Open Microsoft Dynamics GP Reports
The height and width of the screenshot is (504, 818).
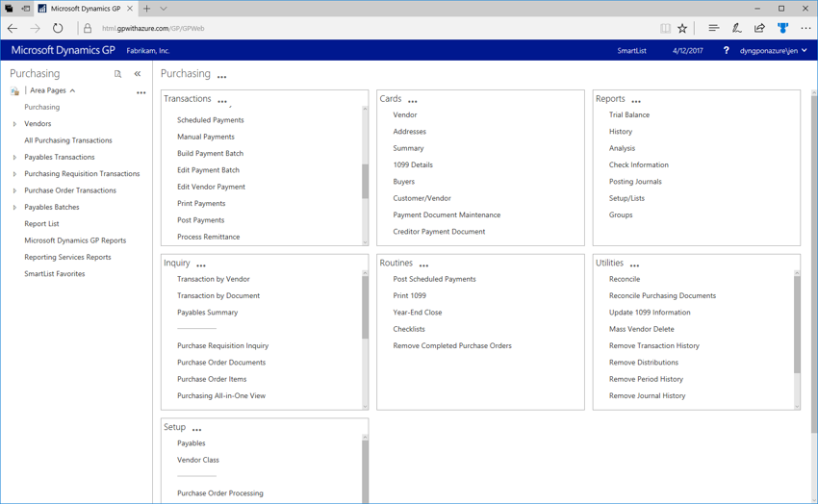[75, 240]
